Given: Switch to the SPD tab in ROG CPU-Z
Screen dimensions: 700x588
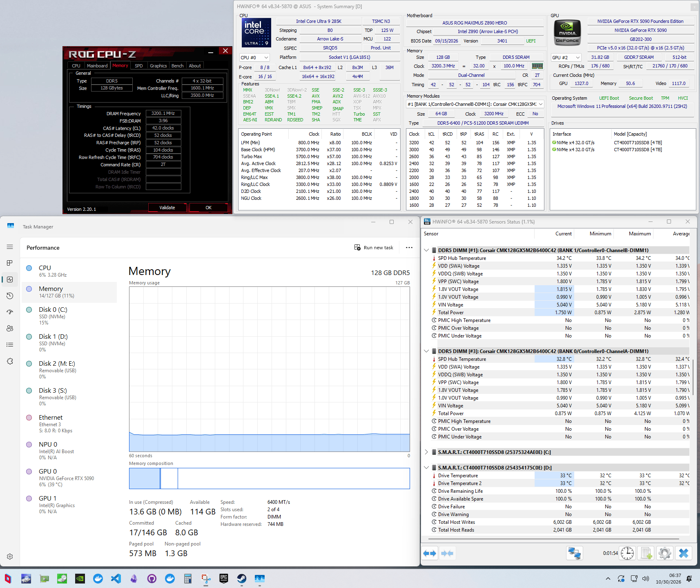Looking at the screenshot, I should [x=139, y=66].
